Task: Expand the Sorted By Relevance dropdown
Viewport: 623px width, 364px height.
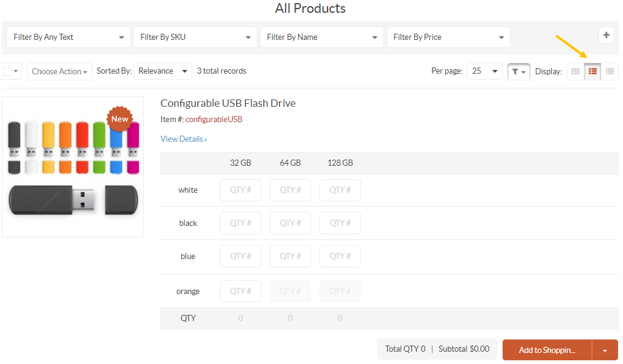Action: pos(162,71)
